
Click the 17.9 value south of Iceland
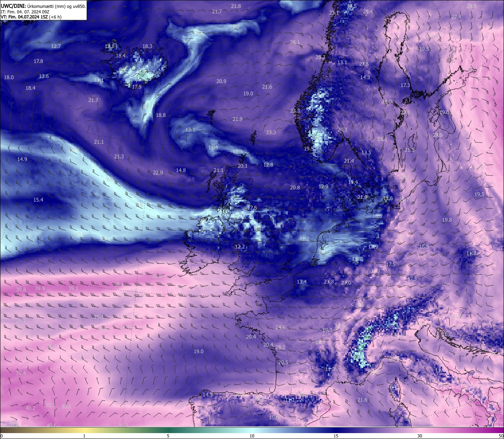(137, 87)
